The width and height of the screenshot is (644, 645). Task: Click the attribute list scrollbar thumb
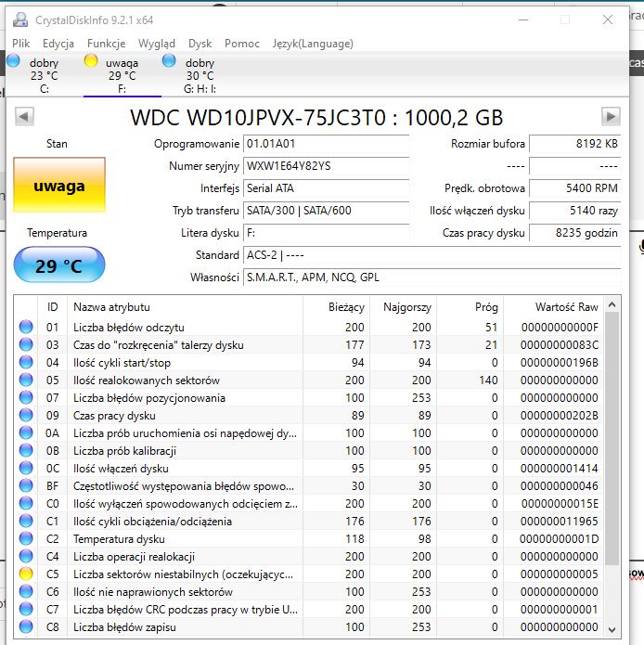tap(612, 438)
